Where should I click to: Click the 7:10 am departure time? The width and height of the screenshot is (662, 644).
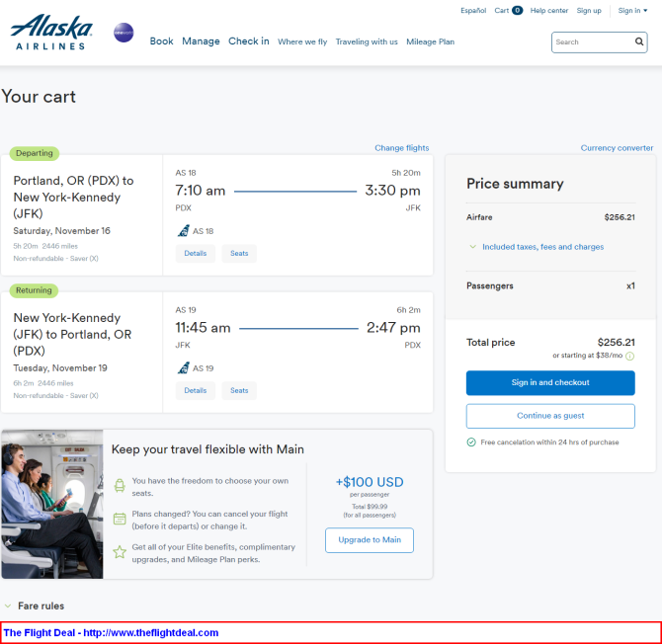point(201,191)
